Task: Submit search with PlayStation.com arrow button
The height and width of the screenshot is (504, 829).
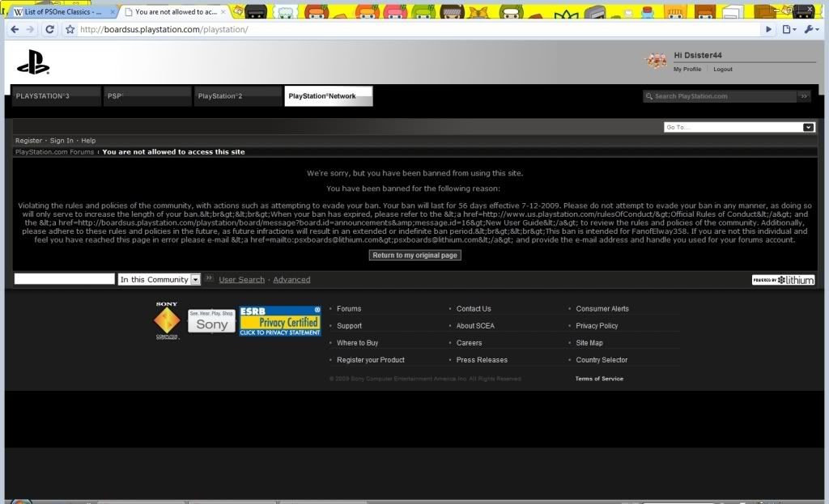Action: [x=804, y=96]
